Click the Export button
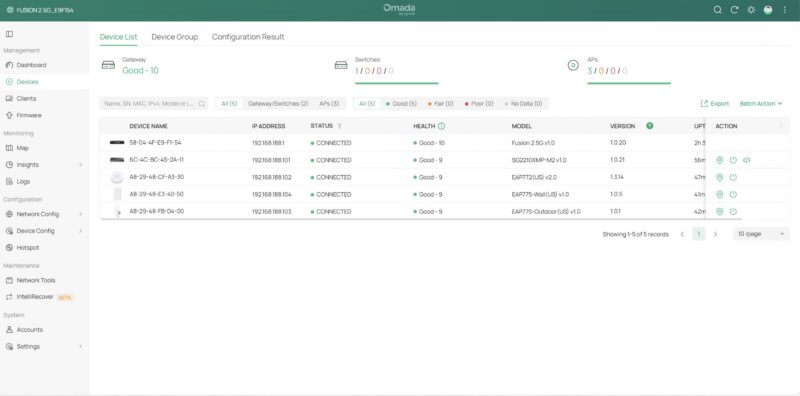The width and height of the screenshot is (800, 396). [x=714, y=104]
